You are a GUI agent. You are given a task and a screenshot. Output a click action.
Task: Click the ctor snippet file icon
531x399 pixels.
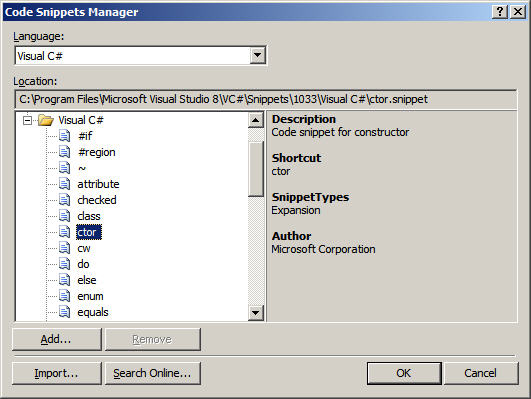pyautogui.click(x=65, y=232)
